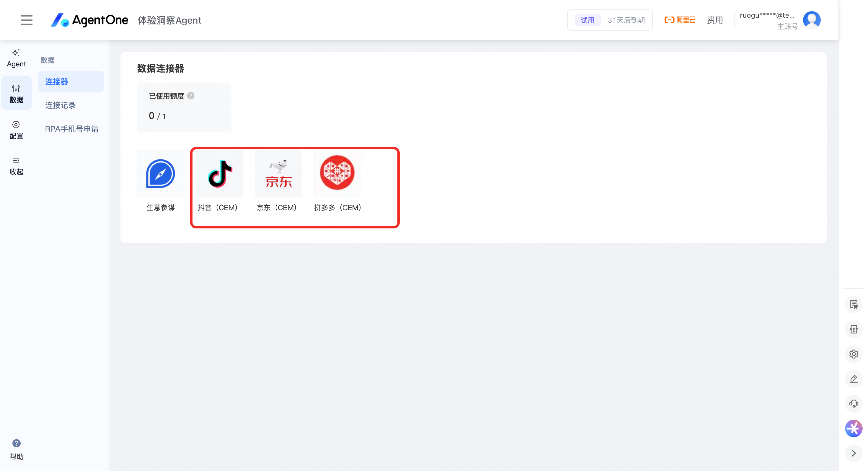Open 连接记录 menu item
Viewport: 868px width, 471px height.
click(60, 105)
